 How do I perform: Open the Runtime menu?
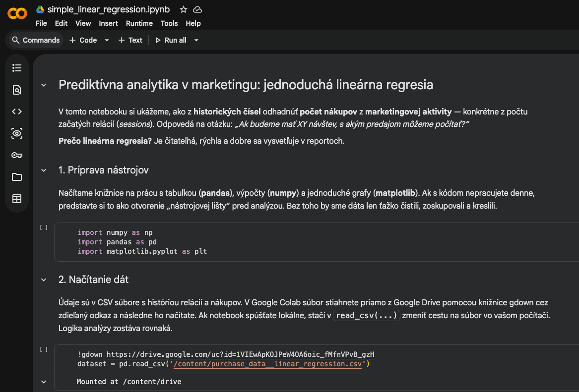(139, 23)
